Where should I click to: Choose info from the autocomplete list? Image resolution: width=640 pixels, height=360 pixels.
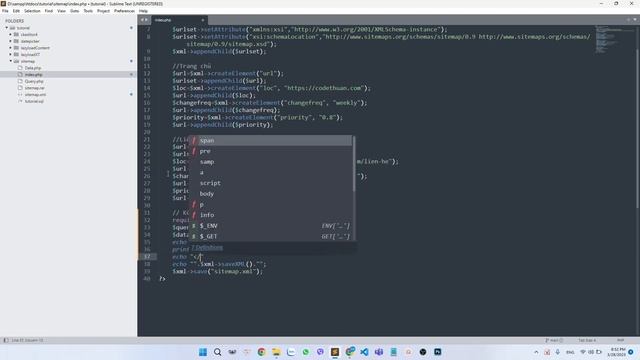pos(271,215)
